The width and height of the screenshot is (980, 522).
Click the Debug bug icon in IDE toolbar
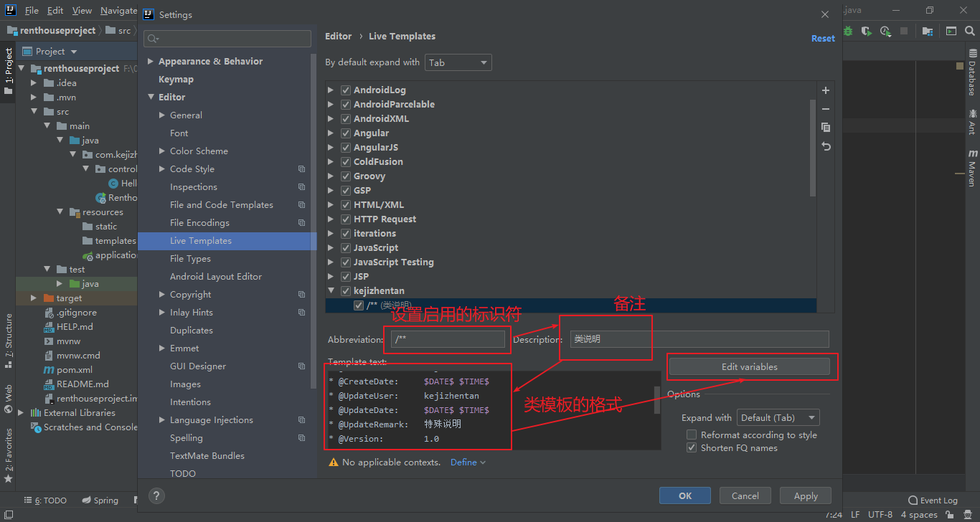pyautogui.click(x=848, y=31)
